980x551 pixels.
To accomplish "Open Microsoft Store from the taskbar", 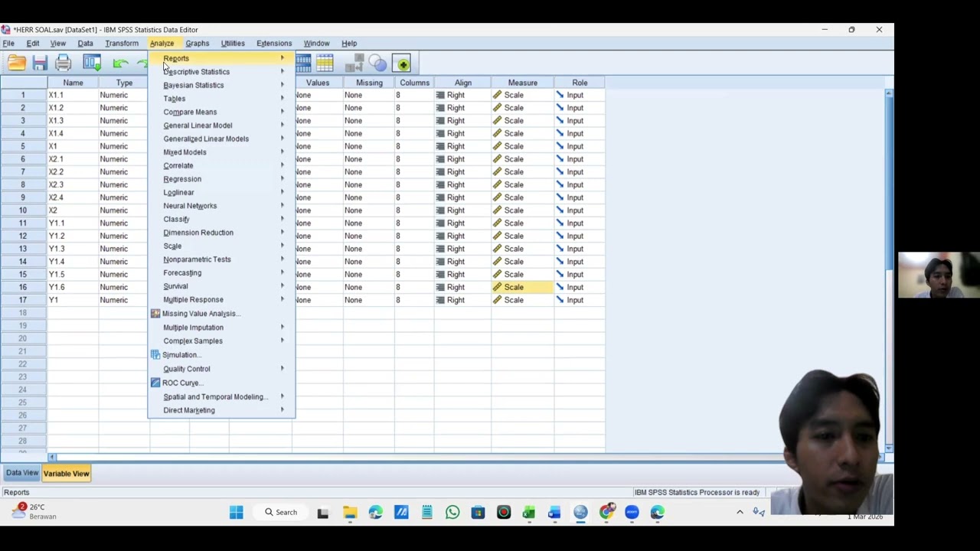I will pyautogui.click(x=478, y=512).
